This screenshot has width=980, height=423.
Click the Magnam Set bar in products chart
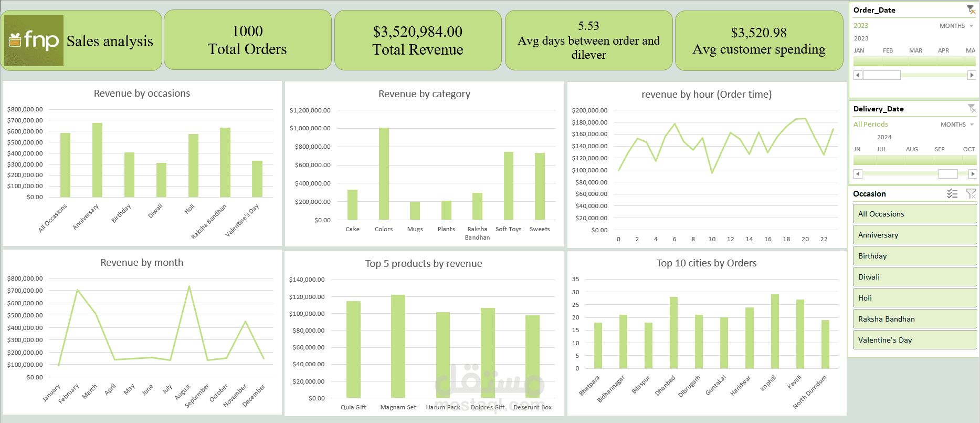pyautogui.click(x=398, y=346)
